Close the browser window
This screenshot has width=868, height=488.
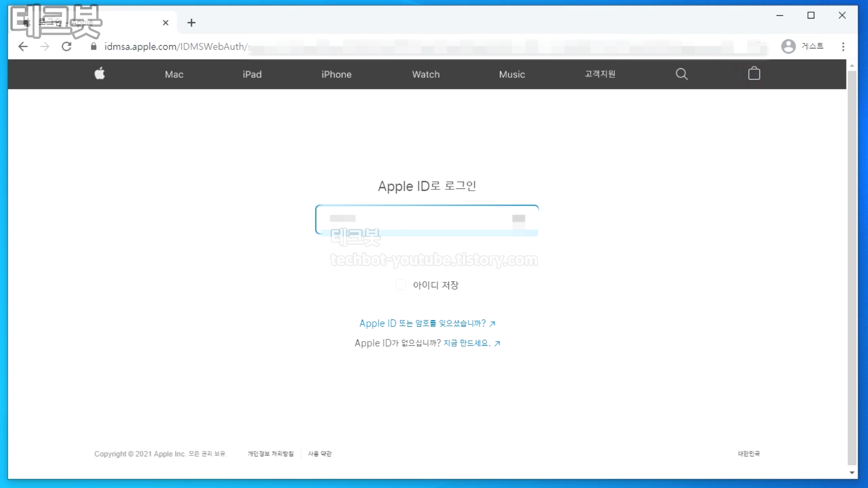pyautogui.click(x=842, y=15)
